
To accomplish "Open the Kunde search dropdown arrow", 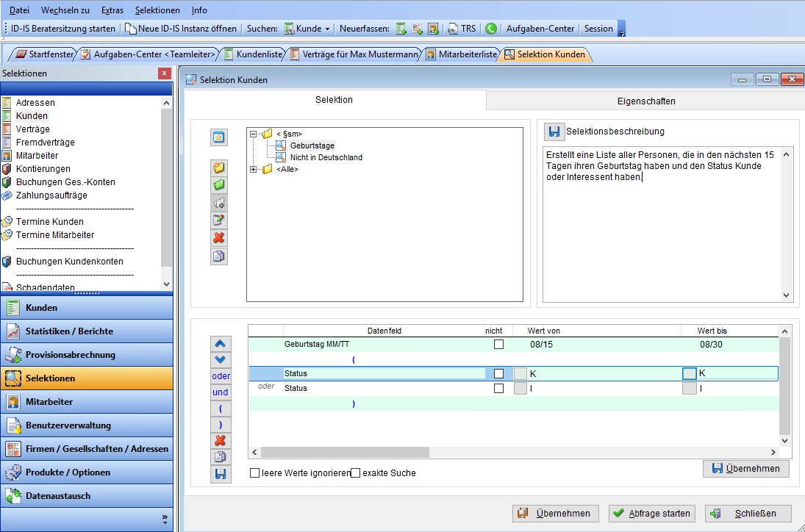I will pyautogui.click(x=328, y=29).
